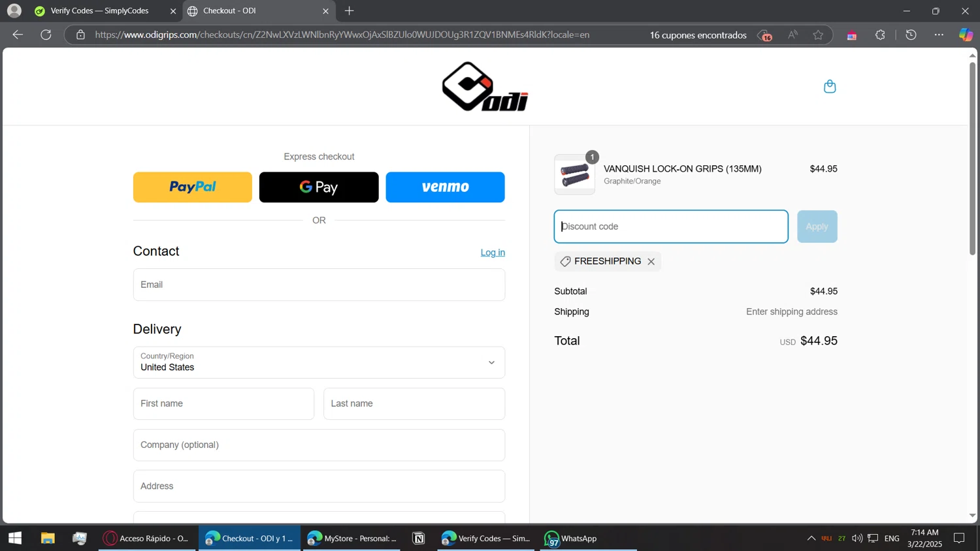Open the coupons found shopping icon

[x=764, y=35]
